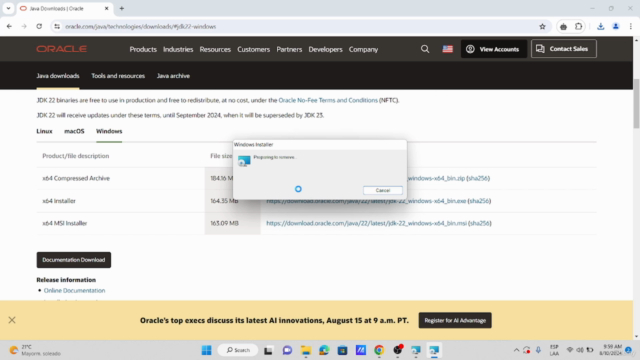This screenshot has height=360, width=640.
Task: Open a new browser tab
Action: (122, 8)
